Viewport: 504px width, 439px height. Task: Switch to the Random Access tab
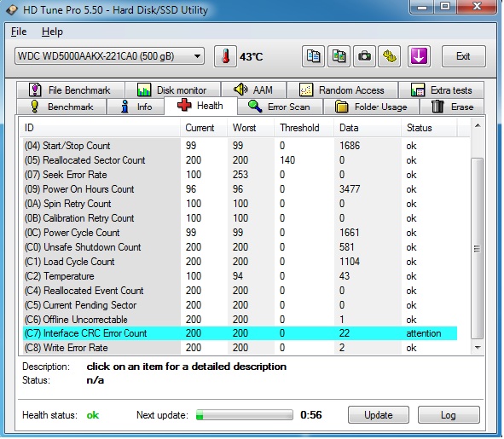342,90
